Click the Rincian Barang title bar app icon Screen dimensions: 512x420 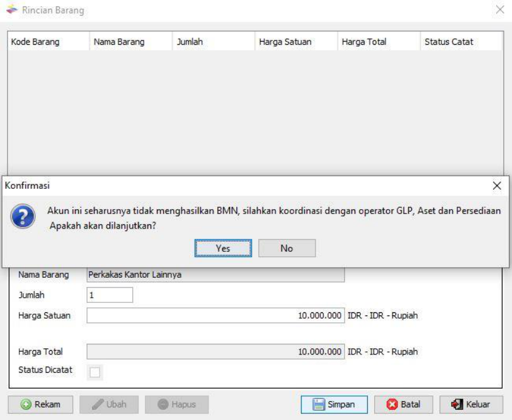click(12, 11)
